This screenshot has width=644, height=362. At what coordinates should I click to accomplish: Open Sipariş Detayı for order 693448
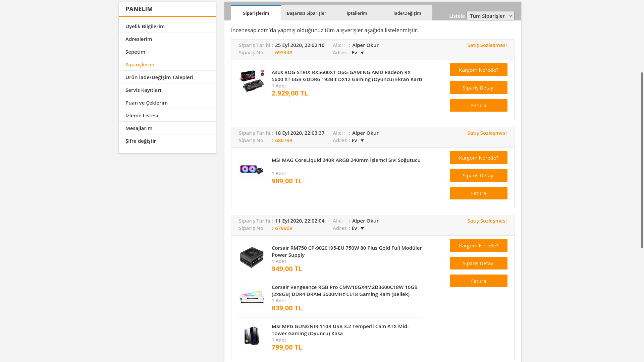478,87
